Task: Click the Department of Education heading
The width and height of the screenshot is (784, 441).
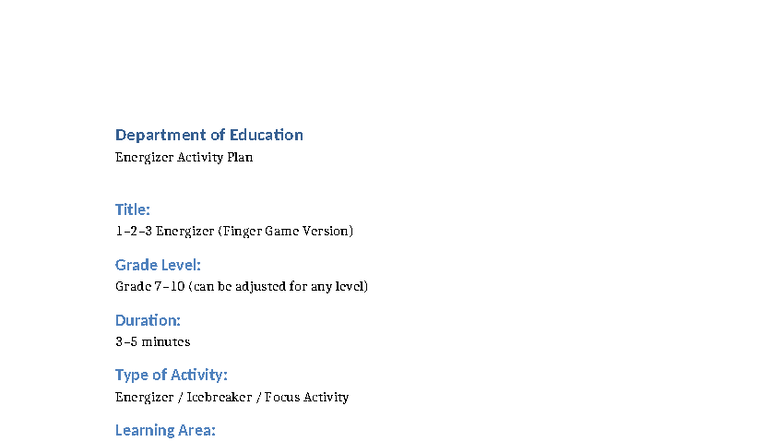Action: point(208,135)
